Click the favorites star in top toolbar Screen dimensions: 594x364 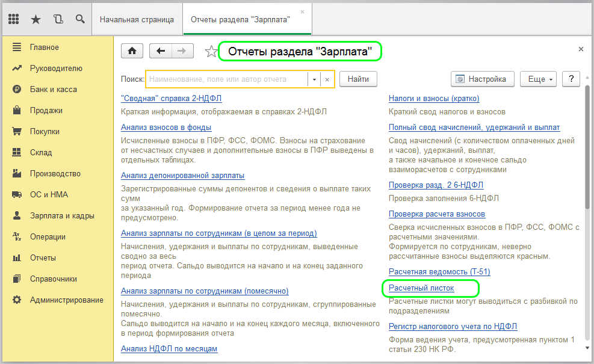[36, 19]
